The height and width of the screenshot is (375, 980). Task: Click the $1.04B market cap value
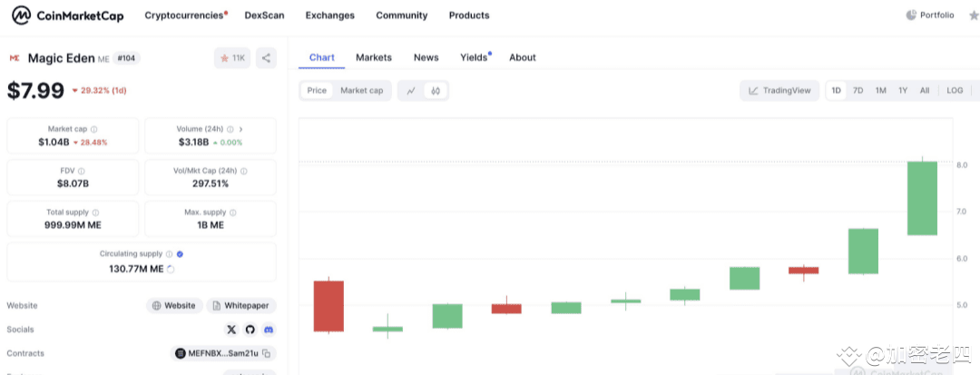54,143
